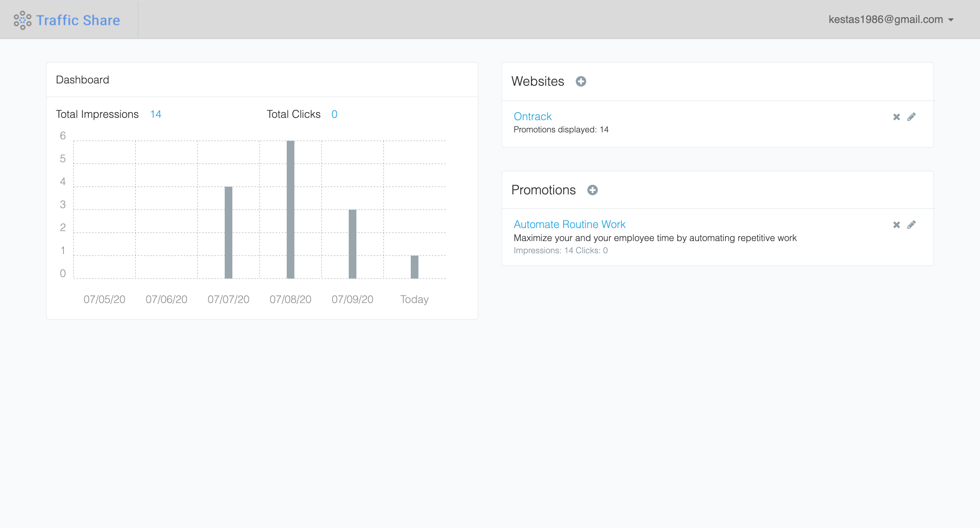Viewport: 980px width, 528px height.
Task: Open the Ontrack website link
Action: pyautogui.click(x=532, y=116)
